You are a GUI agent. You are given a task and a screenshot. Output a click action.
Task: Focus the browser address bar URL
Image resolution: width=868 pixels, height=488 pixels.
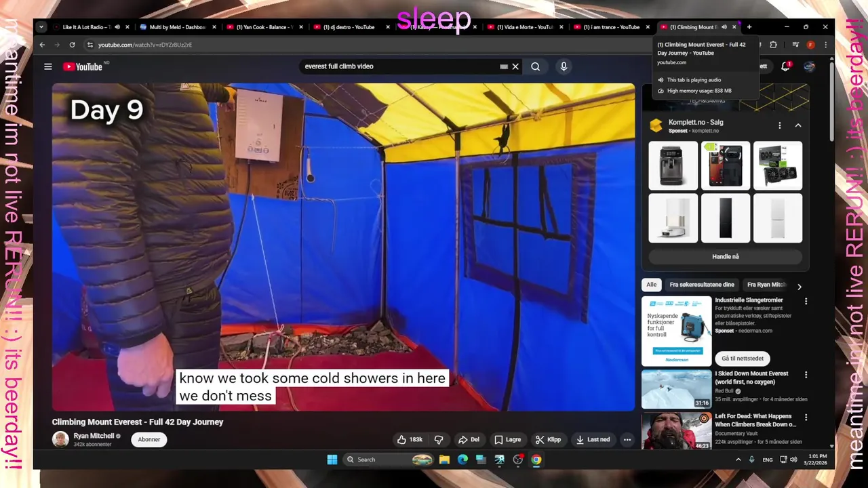pyautogui.click(x=145, y=45)
